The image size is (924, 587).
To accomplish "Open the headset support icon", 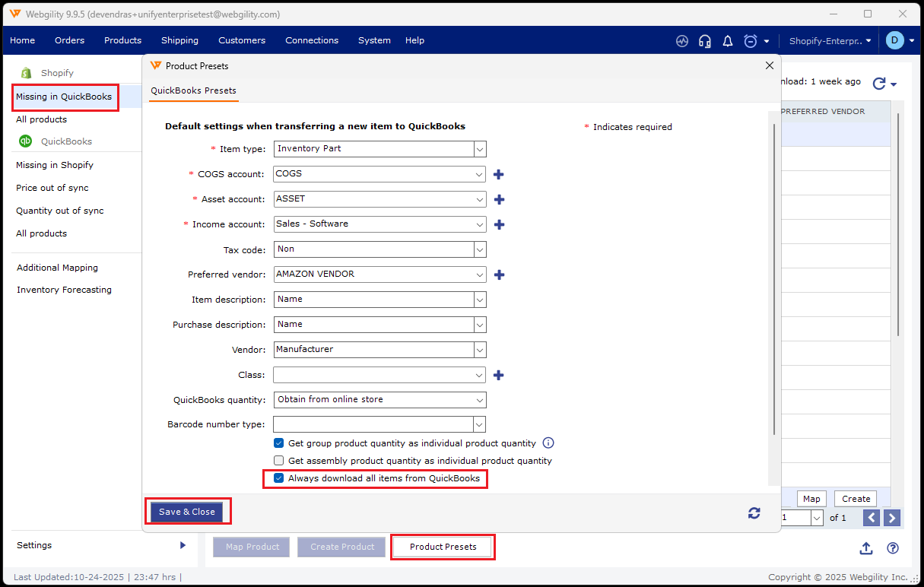I will (x=705, y=41).
